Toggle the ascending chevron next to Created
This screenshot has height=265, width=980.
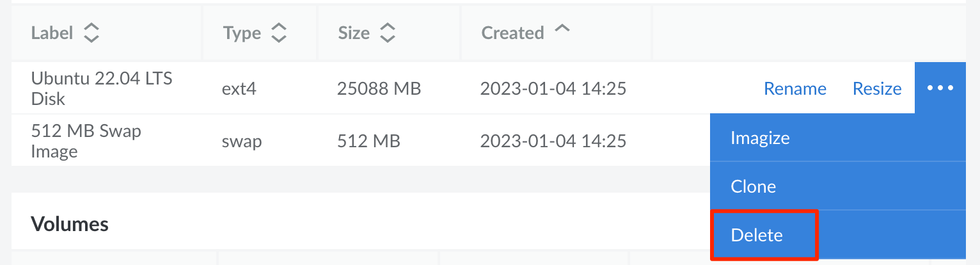coord(562,29)
